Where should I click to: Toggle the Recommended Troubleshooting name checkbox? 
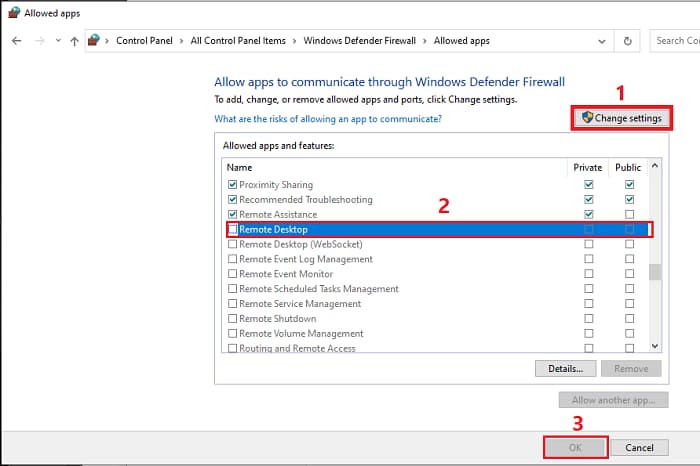click(x=232, y=199)
